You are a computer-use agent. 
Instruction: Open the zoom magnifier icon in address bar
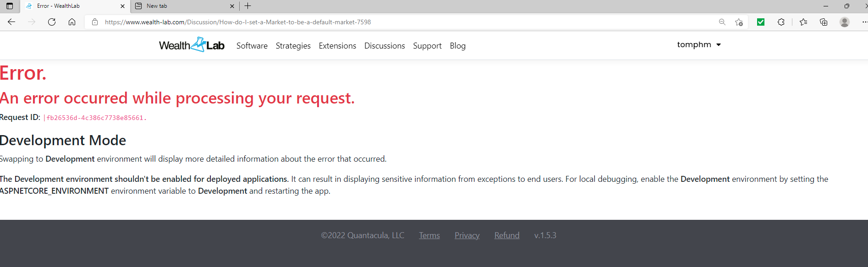click(722, 22)
